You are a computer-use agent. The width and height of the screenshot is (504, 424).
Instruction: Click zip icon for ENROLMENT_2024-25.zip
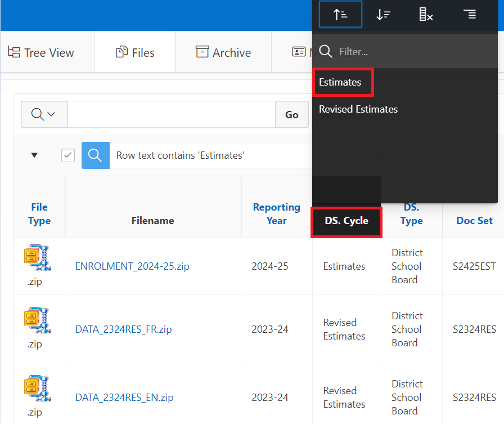click(x=38, y=259)
